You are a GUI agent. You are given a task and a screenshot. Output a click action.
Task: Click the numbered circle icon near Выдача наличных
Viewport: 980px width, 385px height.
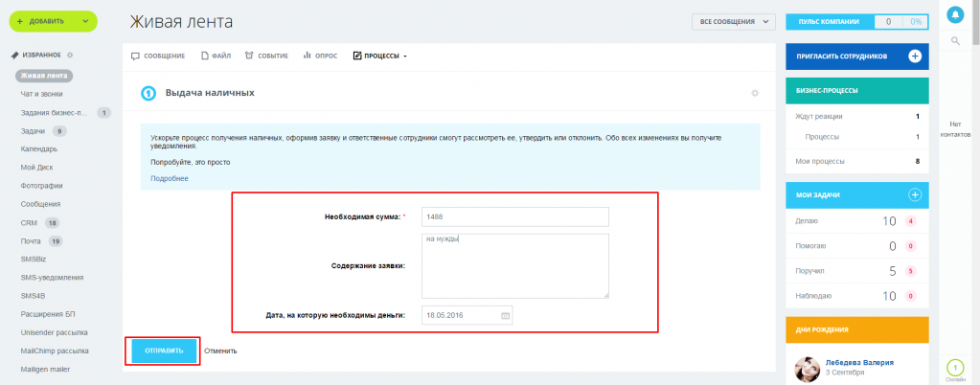[x=148, y=93]
